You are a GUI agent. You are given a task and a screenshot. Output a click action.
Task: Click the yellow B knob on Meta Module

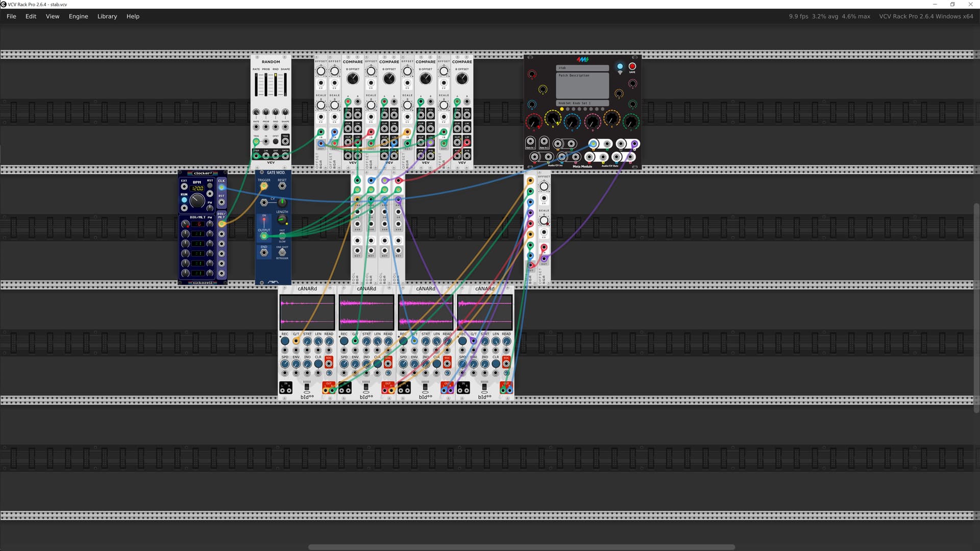(553, 118)
